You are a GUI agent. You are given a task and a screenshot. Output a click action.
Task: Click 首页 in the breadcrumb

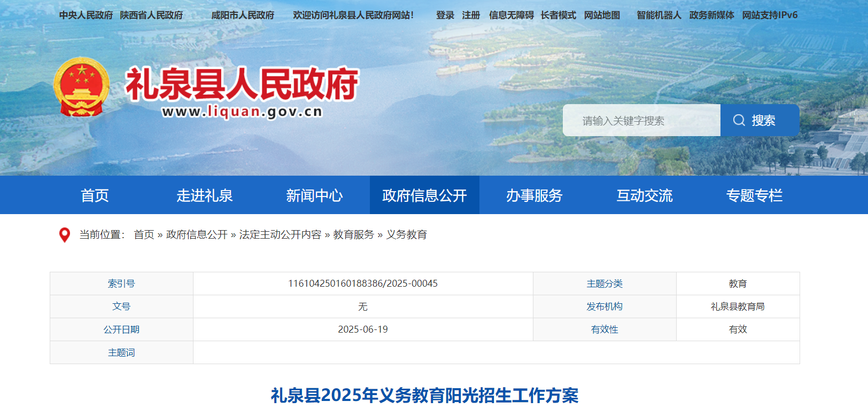pyautogui.click(x=144, y=234)
